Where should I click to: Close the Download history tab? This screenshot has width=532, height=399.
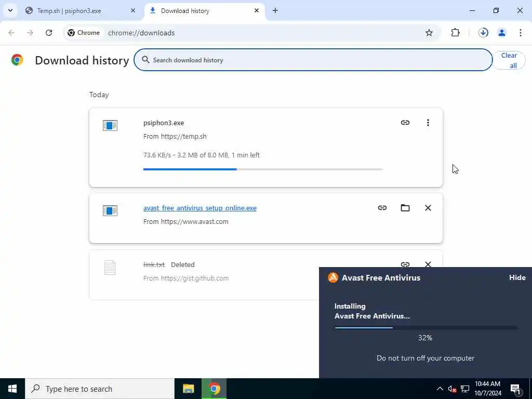257,10
